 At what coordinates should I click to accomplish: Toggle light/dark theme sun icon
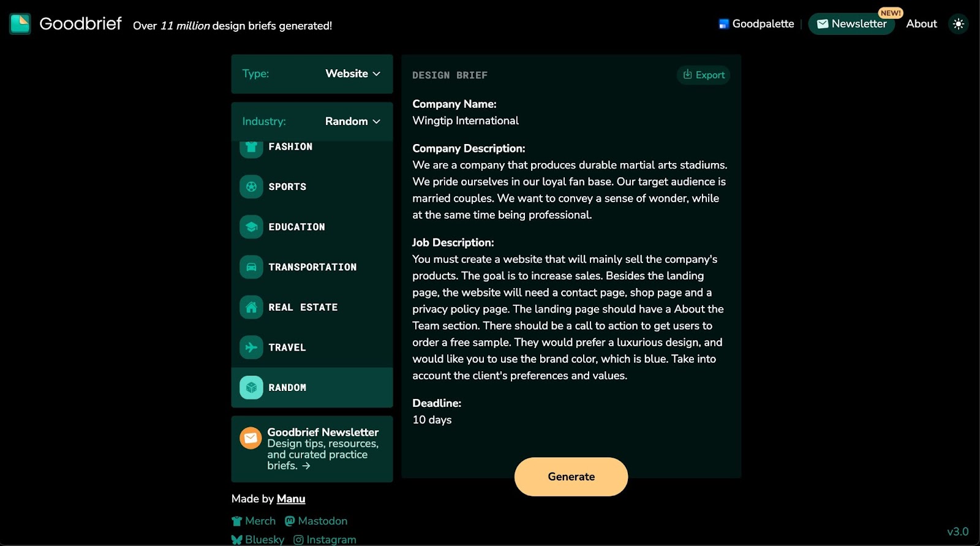[x=959, y=24]
